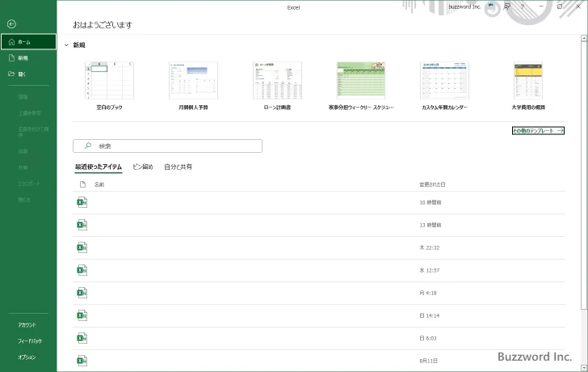Switch to 自分と共有 tab
Image resolution: width=588 pixels, height=372 pixels.
click(x=178, y=167)
